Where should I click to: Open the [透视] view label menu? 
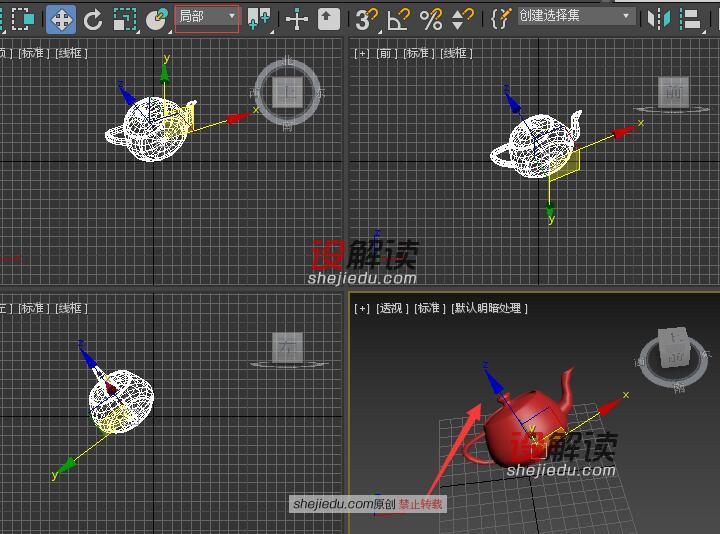392,308
